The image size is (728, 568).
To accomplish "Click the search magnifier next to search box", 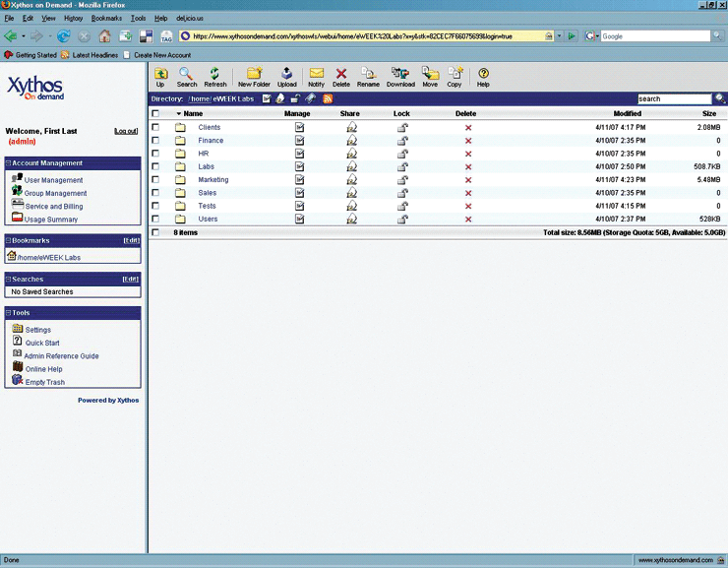I will [x=720, y=98].
